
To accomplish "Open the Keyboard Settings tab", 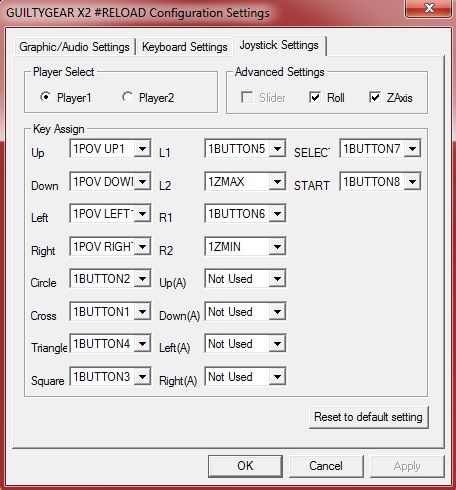I will (184, 47).
